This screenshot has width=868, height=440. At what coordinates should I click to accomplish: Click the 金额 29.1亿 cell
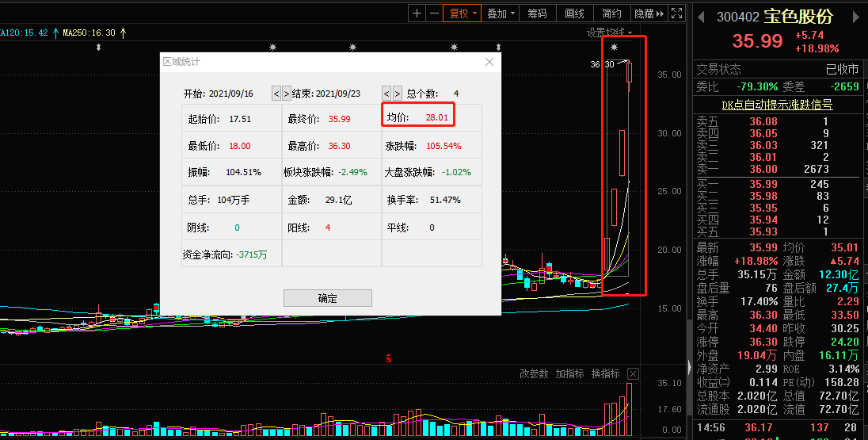coord(332,200)
